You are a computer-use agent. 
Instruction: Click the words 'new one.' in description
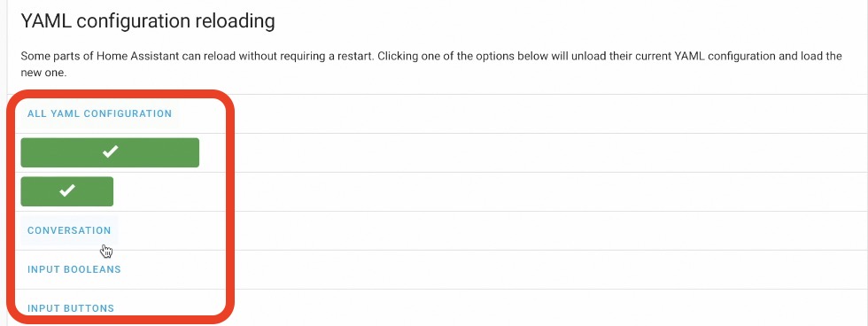pos(43,73)
